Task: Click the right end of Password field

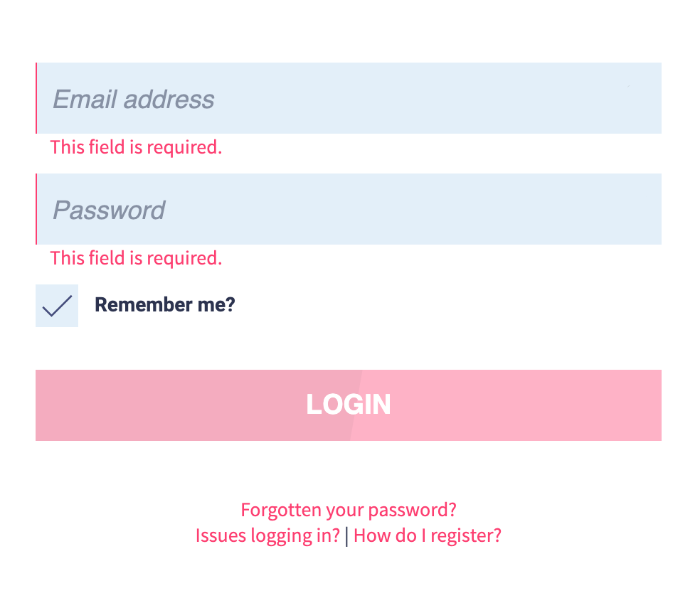Action: point(640,209)
